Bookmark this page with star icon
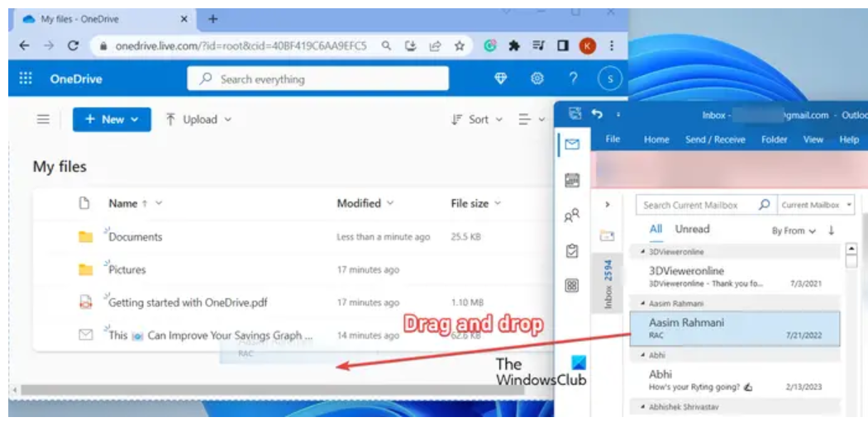 click(460, 46)
